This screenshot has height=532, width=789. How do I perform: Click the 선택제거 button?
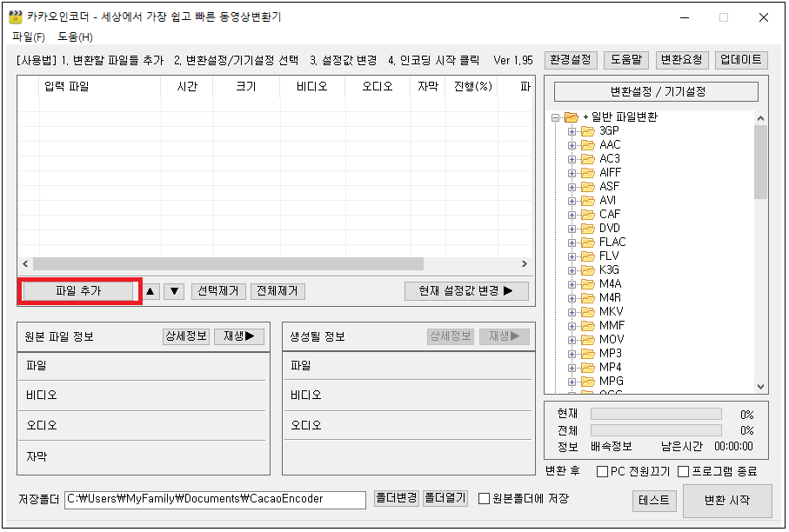pos(217,291)
